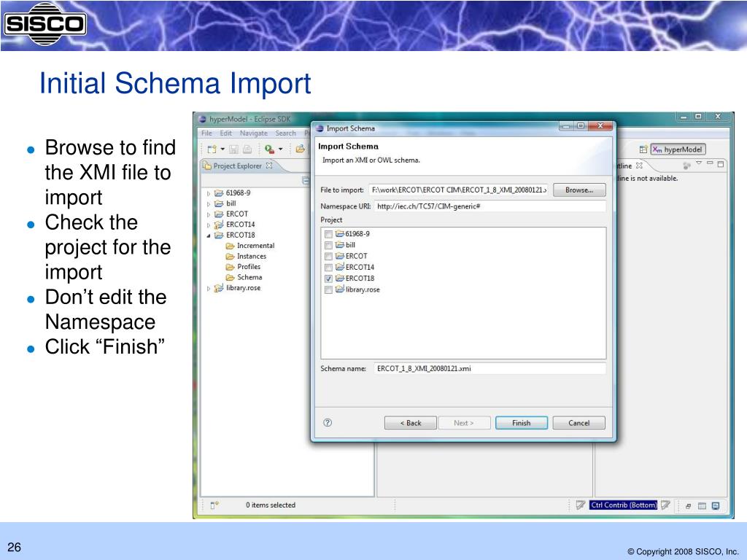747x560 pixels.
Task: Click the Instances folder icon in tree
Action: pos(230,256)
